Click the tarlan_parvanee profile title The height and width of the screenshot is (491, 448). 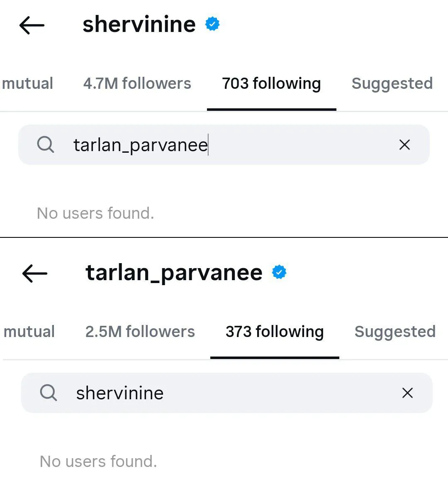point(174,273)
